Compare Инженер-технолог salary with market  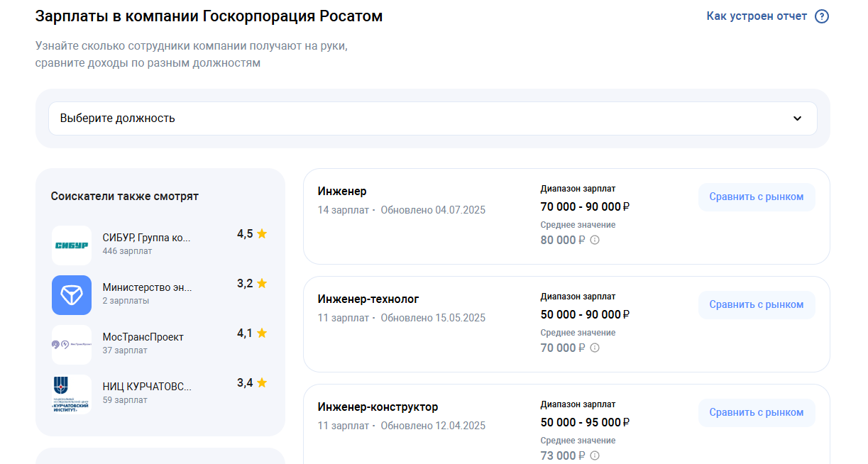(757, 305)
